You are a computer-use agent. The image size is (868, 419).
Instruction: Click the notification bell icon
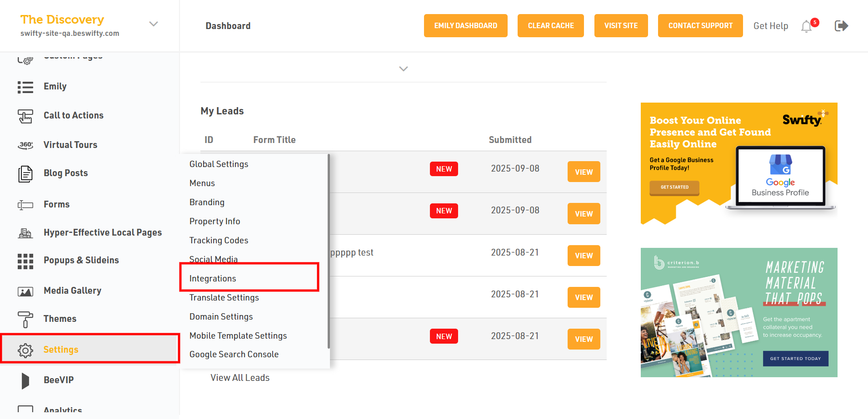tap(807, 26)
